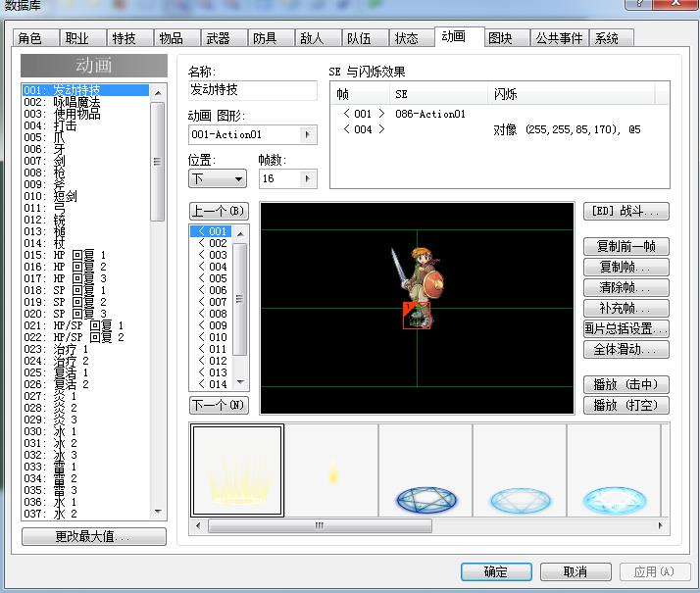
Task: Select frame 014 in the frame list
Action: click(x=213, y=384)
